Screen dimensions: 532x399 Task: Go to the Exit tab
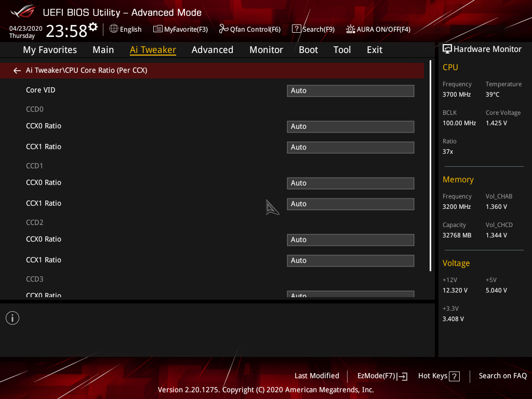[375, 50]
